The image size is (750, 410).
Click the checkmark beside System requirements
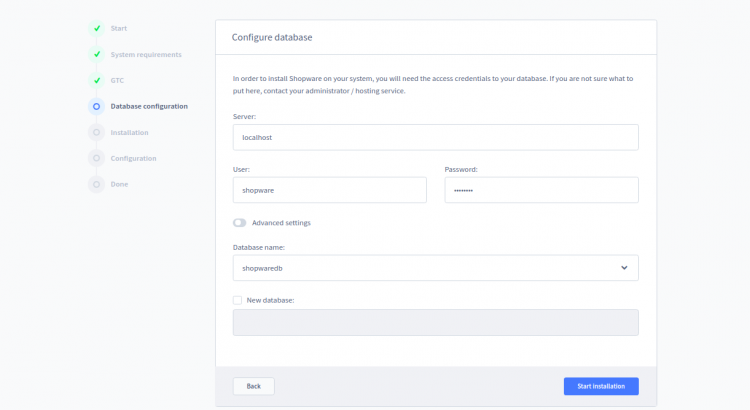(97, 54)
